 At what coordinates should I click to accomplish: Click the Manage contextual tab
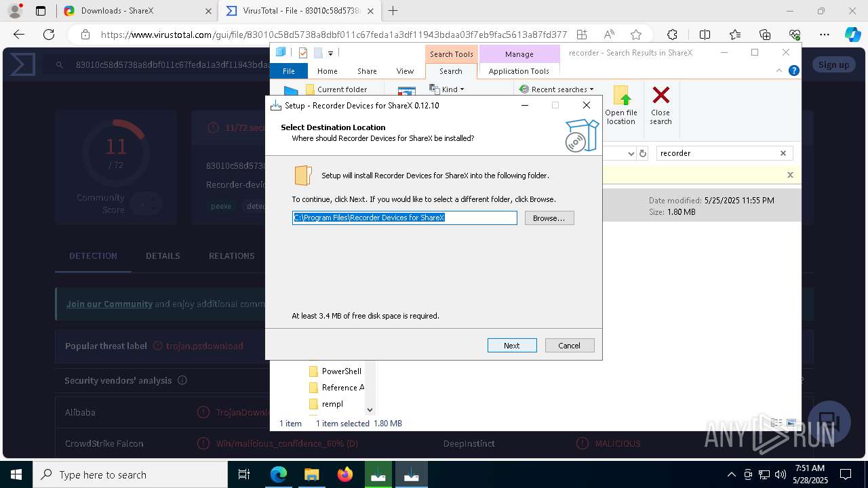click(x=519, y=54)
